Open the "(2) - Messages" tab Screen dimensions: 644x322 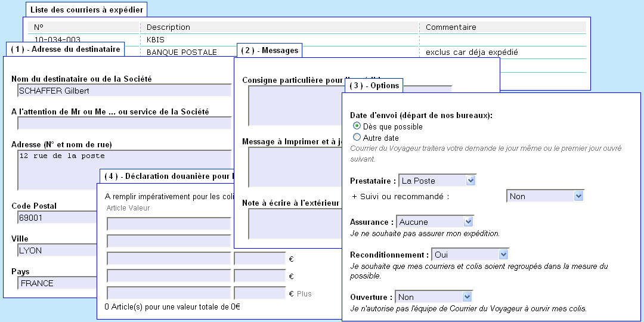(270, 51)
